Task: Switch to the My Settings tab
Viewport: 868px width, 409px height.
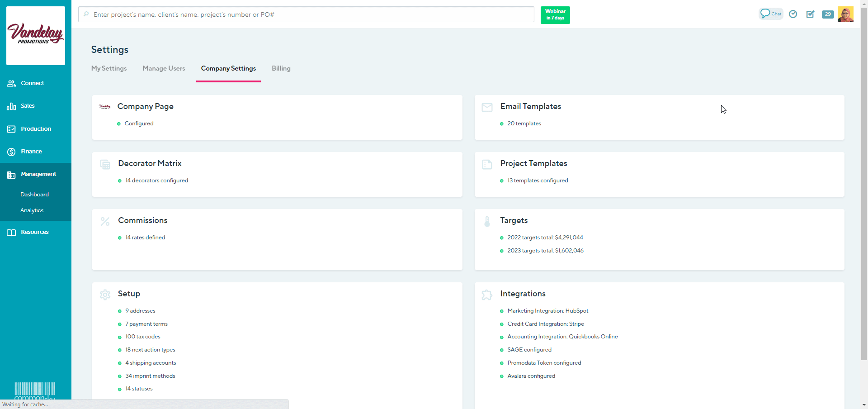Action: click(109, 68)
